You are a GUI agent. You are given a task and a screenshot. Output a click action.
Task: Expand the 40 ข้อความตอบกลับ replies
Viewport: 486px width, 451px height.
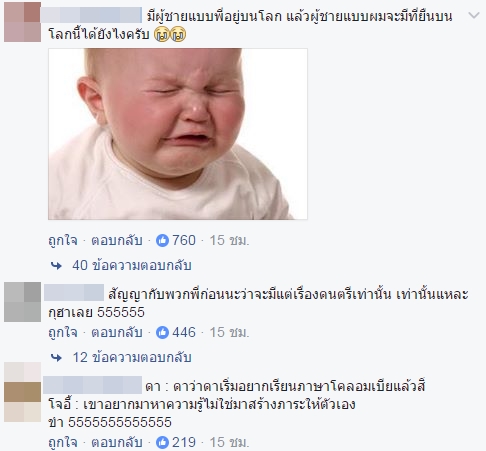pos(132,266)
